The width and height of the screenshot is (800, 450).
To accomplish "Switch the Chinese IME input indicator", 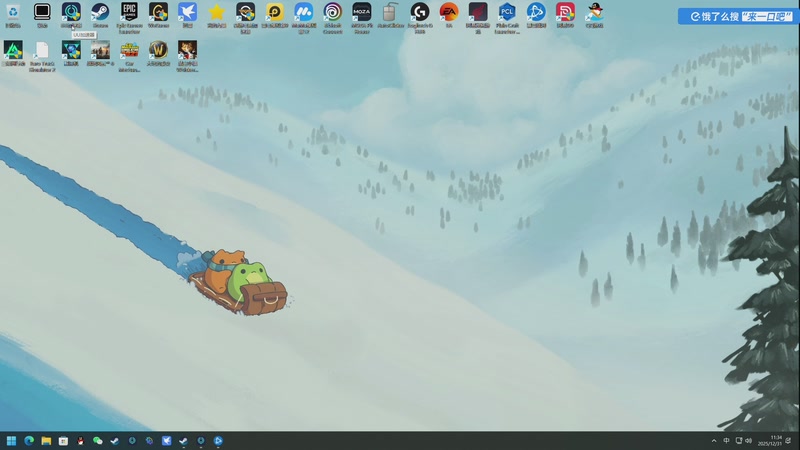I will pyautogui.click(x=726, y=441).
